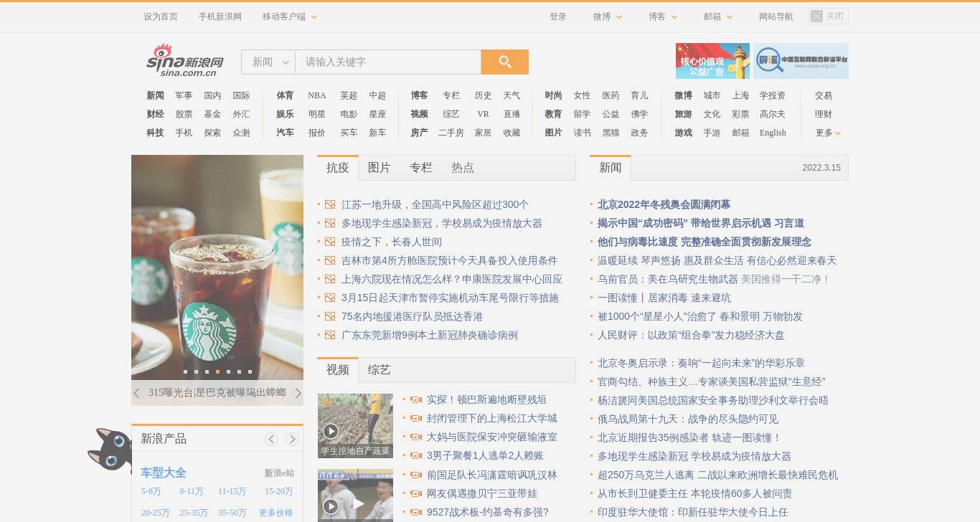Select the 新闻 section tab

(610, 168)
